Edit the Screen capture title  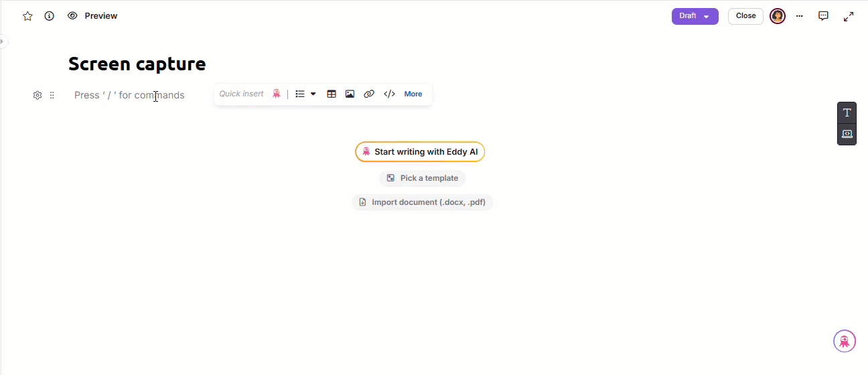pyautogui.click(x=137, y=64)
